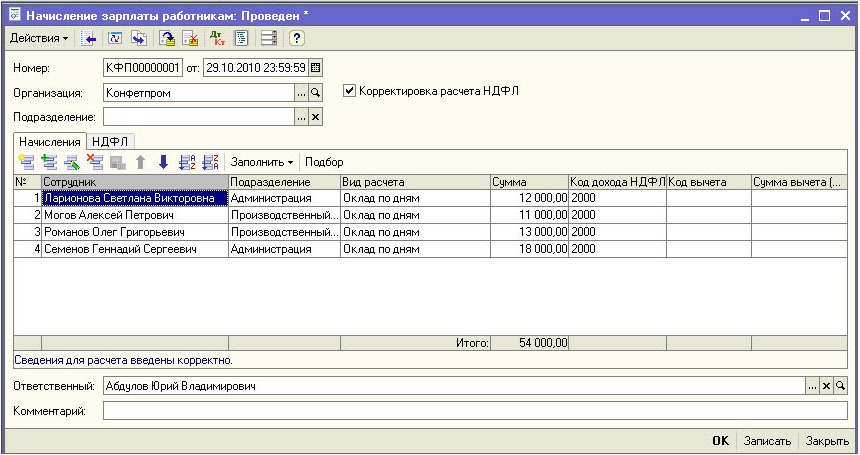This screenshot has height=455, width=860.
Task: Post the document with the toolbar icon
Action: [x=167, y=38]
